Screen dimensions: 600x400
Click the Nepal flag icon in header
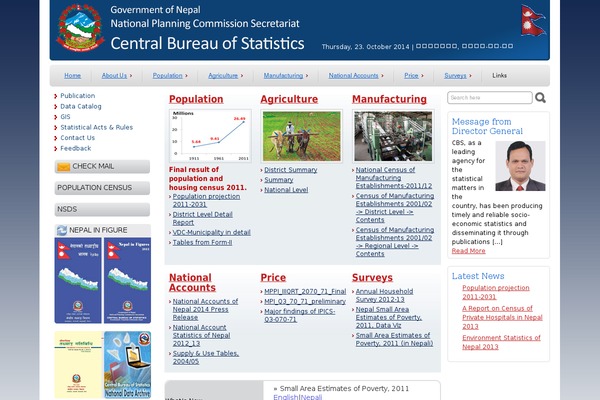[x=533, y=20]
